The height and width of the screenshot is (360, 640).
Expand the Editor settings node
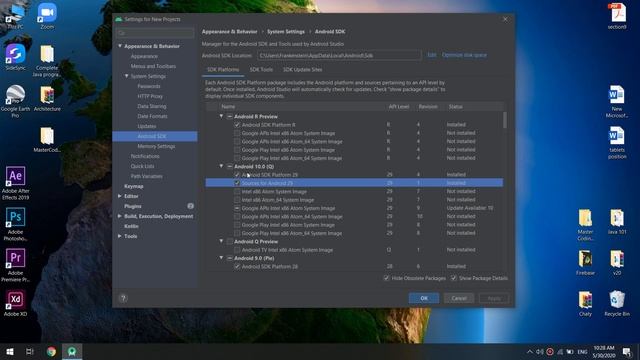(x=120, y=196)
